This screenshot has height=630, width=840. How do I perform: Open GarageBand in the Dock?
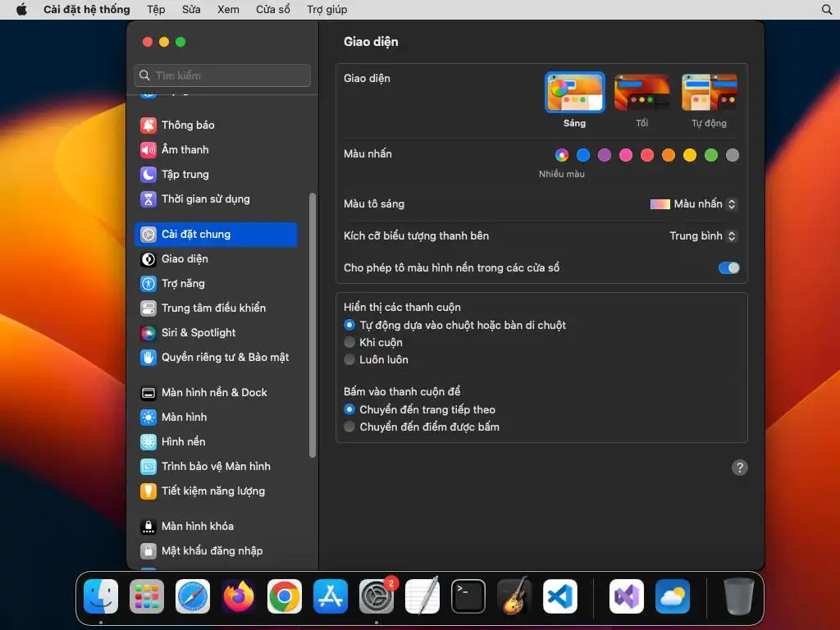[x=514, y=596]
